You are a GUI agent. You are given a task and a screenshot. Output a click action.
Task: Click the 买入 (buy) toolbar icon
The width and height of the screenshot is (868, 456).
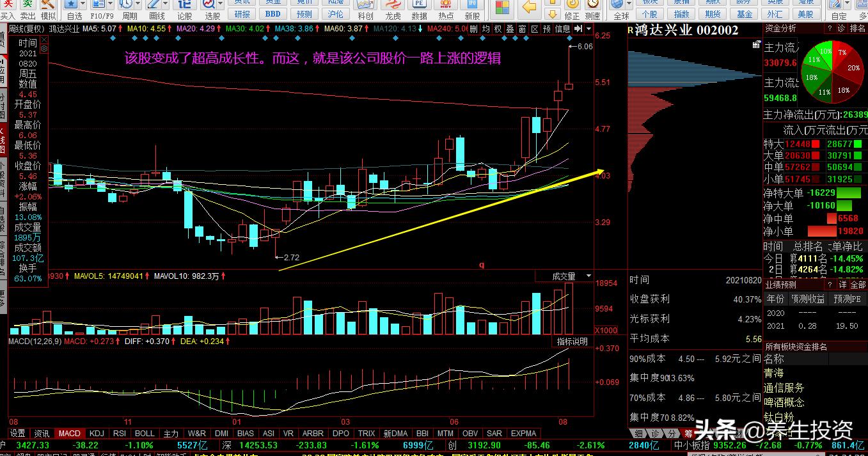pos(8,5)
